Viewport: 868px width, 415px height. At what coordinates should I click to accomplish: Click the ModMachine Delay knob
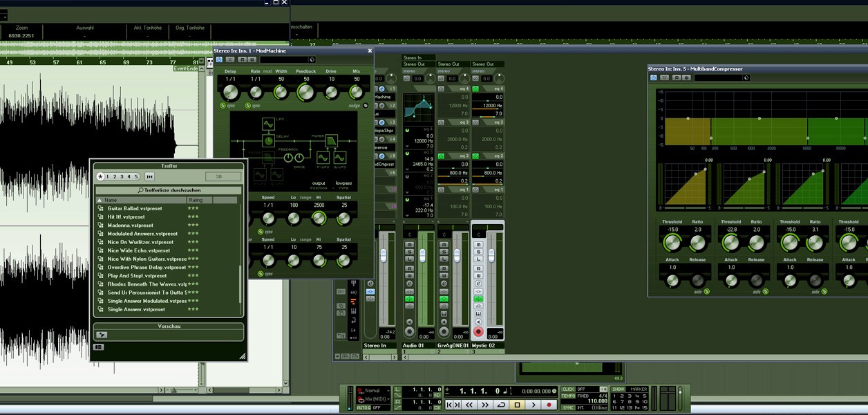[x=231, y=91]
